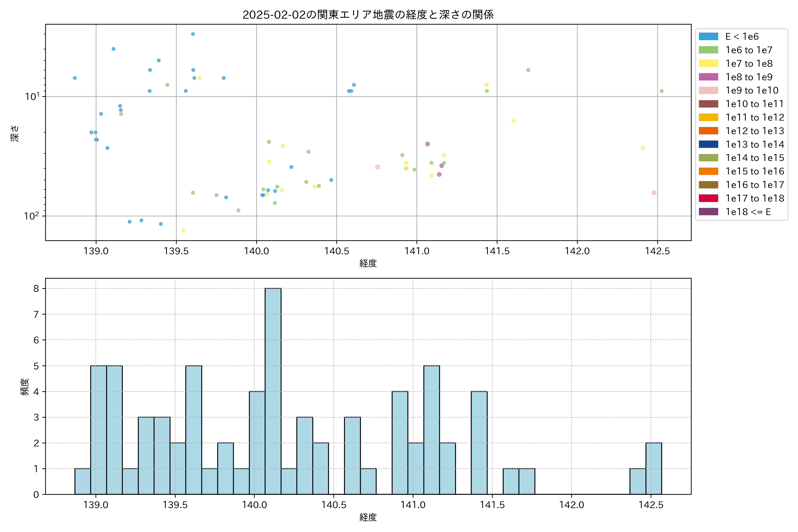Click the rightmost histogram bar near 142.5
This screenshot has width=798, height=532.
coord(653,468)
